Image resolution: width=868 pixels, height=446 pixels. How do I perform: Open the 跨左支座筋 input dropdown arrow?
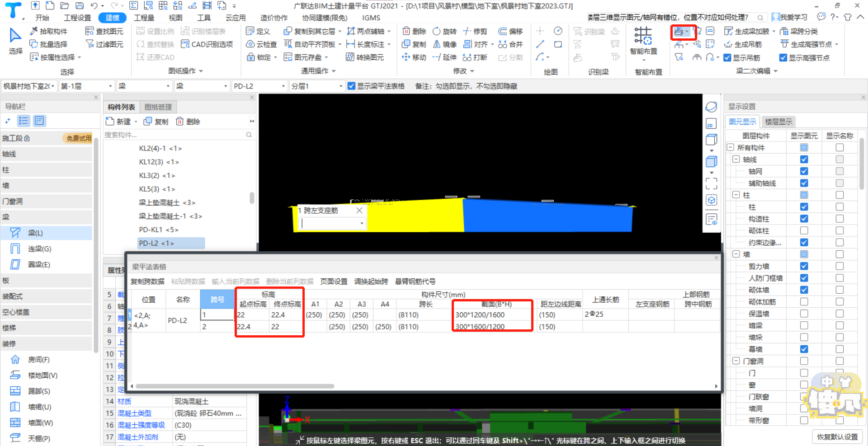pos(362,223)
